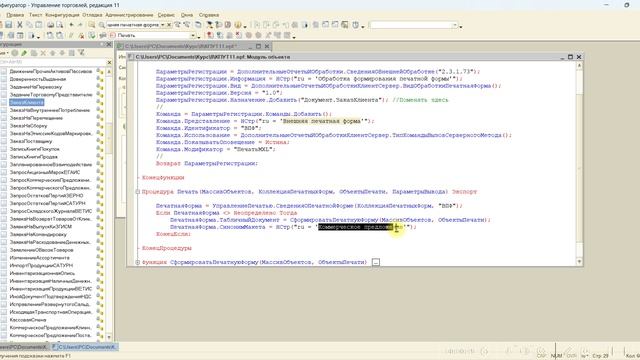The width and height of the screenshot is (640, 360).
Task: Clear the toolbar search field with X
Action: click(x=169, y=25)
